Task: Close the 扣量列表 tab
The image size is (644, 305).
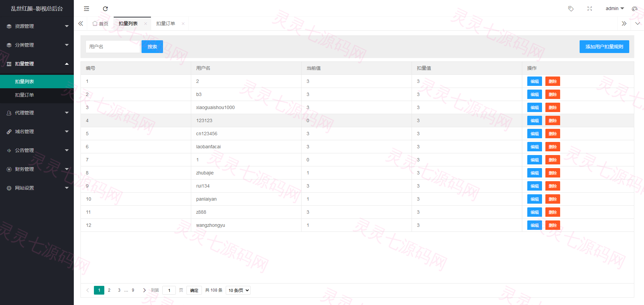Action: coord(146,23)
